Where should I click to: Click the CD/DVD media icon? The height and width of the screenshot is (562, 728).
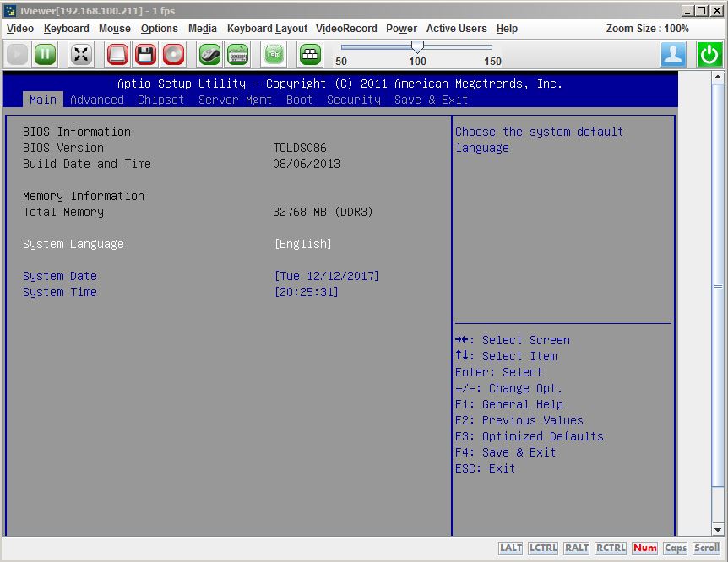[x=174, y=54]
